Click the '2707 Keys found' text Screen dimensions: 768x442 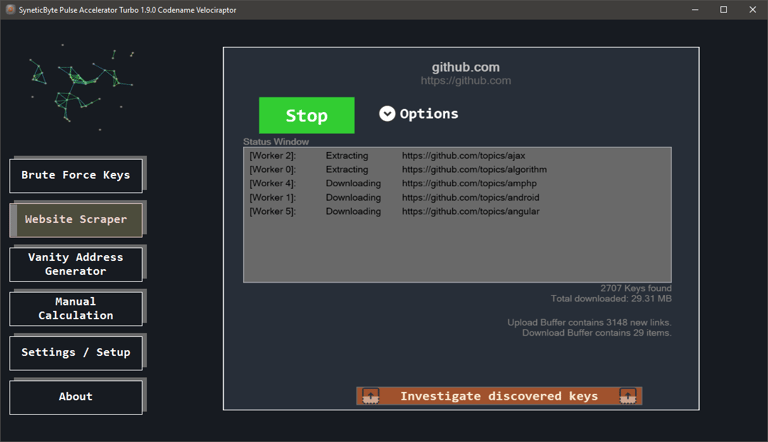[636, 288]
